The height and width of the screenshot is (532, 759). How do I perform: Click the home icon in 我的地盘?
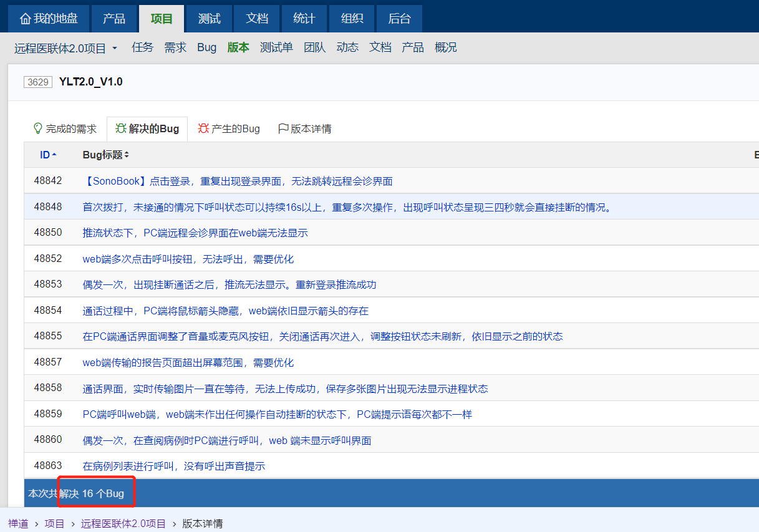[x=25, y=19]
